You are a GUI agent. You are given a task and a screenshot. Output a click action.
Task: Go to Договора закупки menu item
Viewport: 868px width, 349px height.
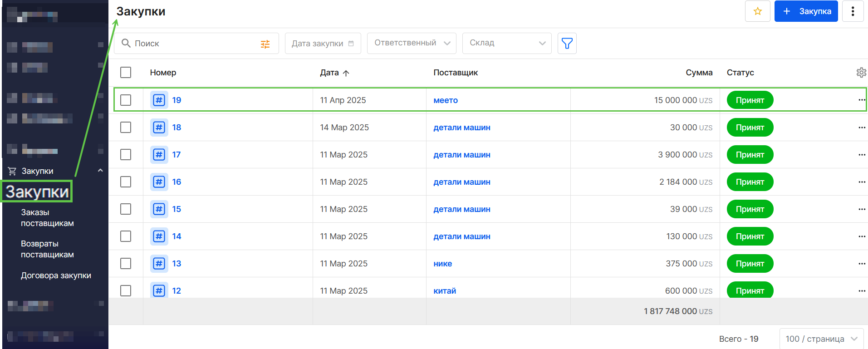[x=56, y=275]
